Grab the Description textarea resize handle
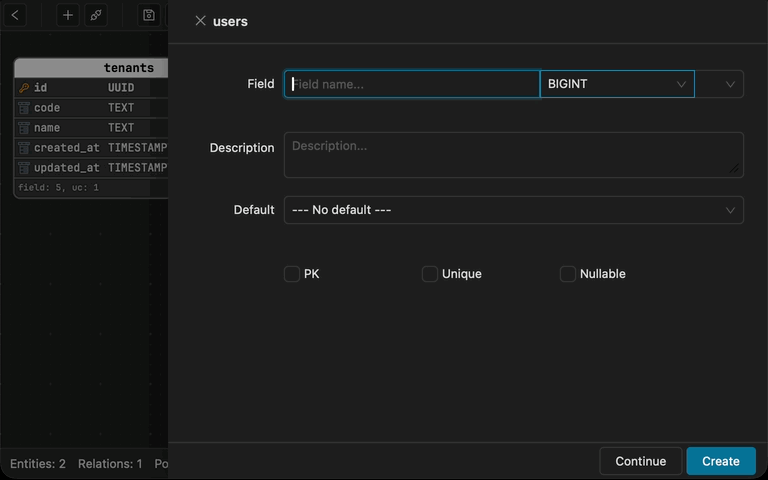 (734, 168)
